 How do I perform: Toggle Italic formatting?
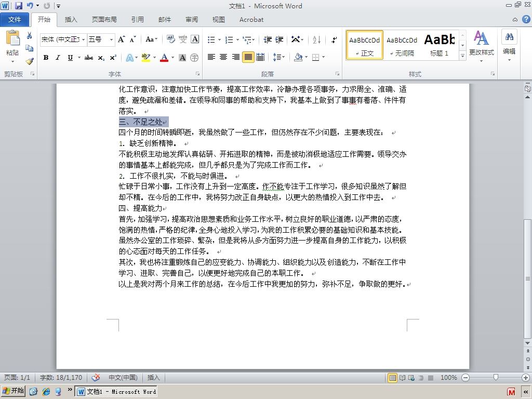[x=58, y=58]
